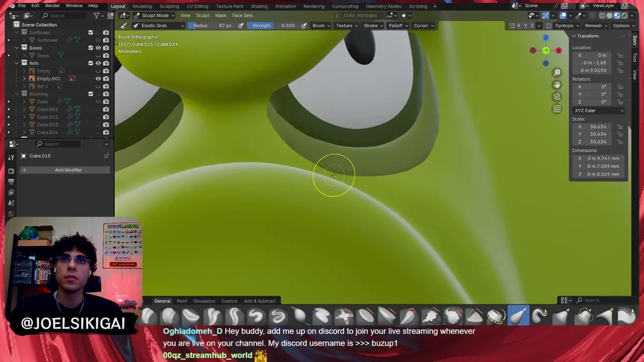The width and height of the screenshot is (644, 362).
Task: Open the Cursor settings popover
Action: pos(424,26)
